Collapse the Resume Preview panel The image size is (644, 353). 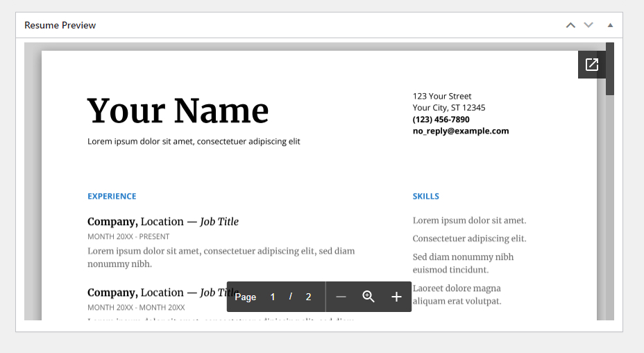tap(610, 25)
